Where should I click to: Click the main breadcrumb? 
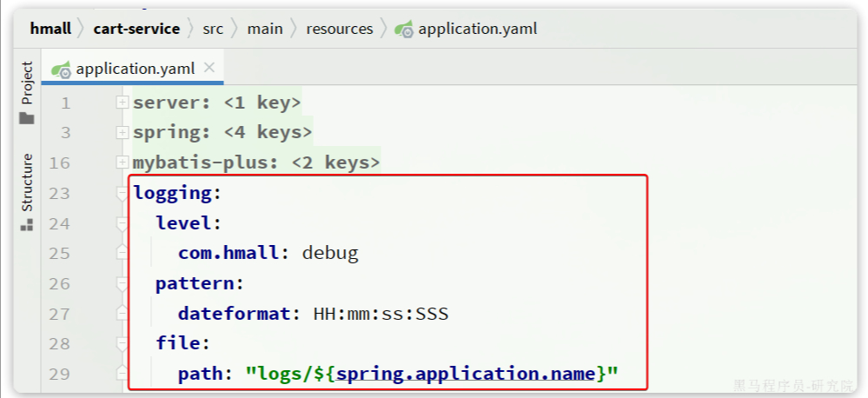click(265, 29)
